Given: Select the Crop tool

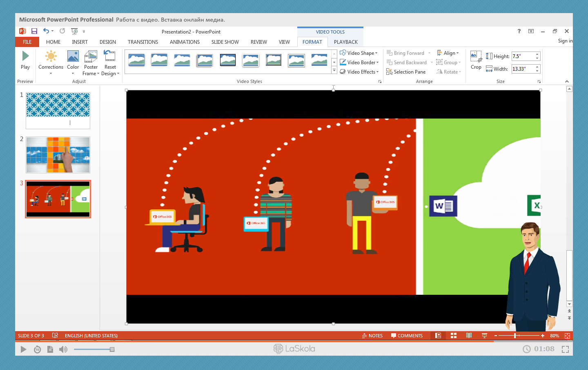Looking at the screenshot, I should click(x=476, y=60).
